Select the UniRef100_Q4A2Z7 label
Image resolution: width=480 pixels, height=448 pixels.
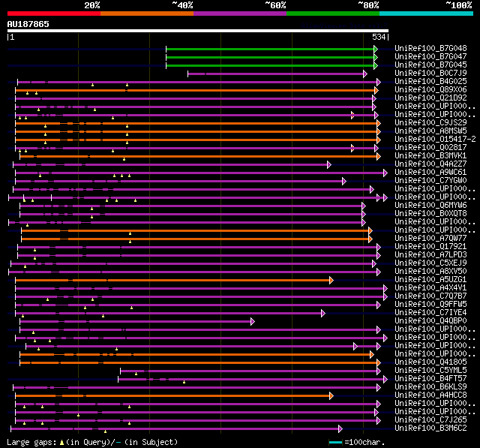430,164
